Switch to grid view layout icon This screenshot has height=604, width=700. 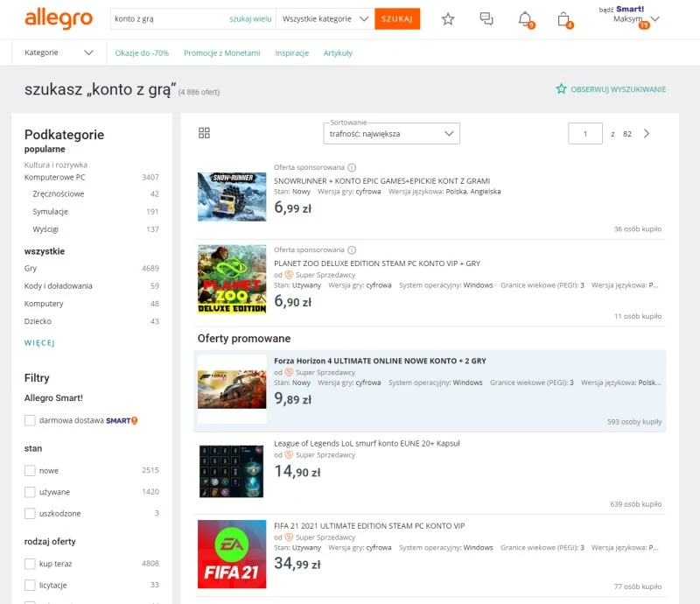(x=205, y=133)
